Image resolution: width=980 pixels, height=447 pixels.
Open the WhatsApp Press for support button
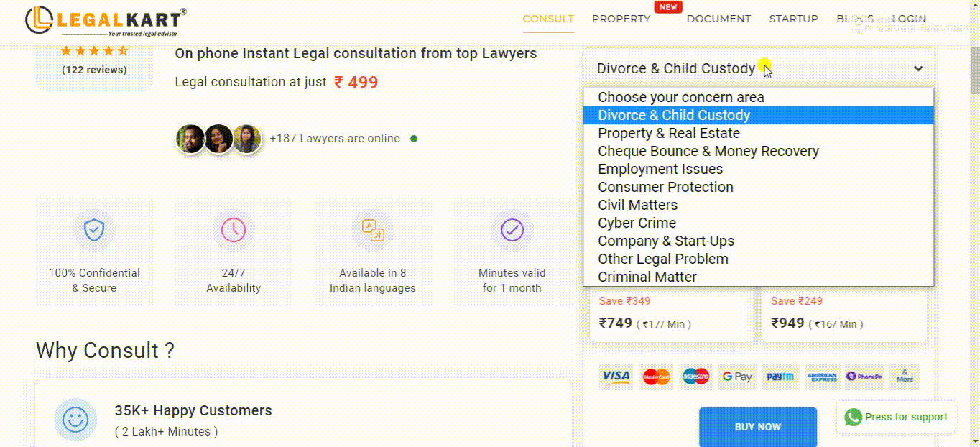click(x=896, y=417)
